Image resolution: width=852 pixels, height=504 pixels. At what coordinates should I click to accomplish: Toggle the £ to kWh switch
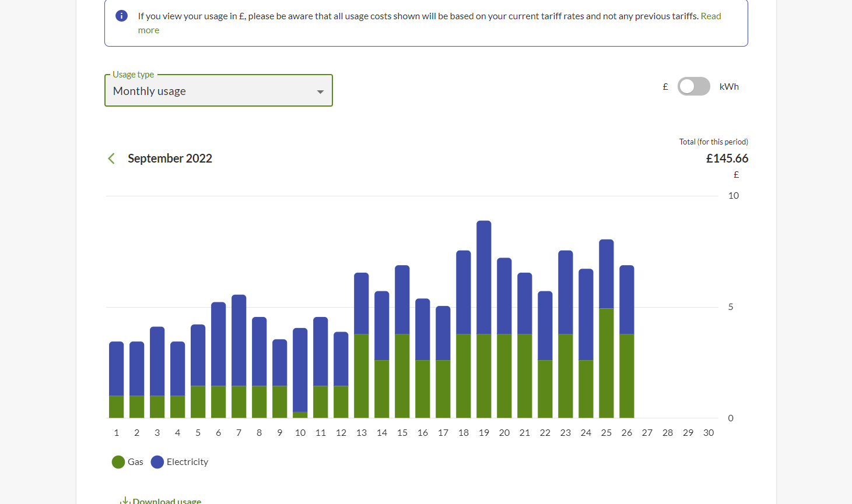[693, 86]
